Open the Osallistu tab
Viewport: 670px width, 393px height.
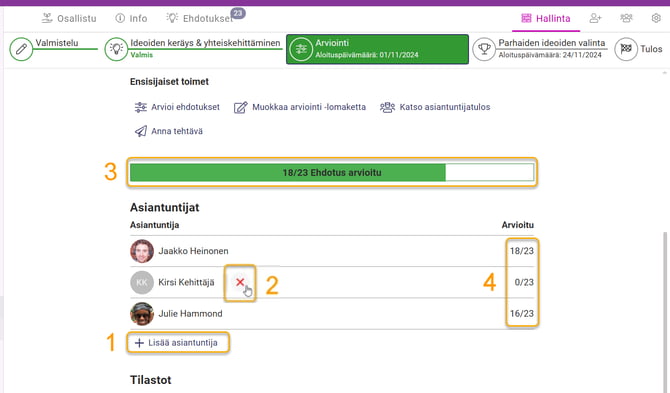[69, 18]
